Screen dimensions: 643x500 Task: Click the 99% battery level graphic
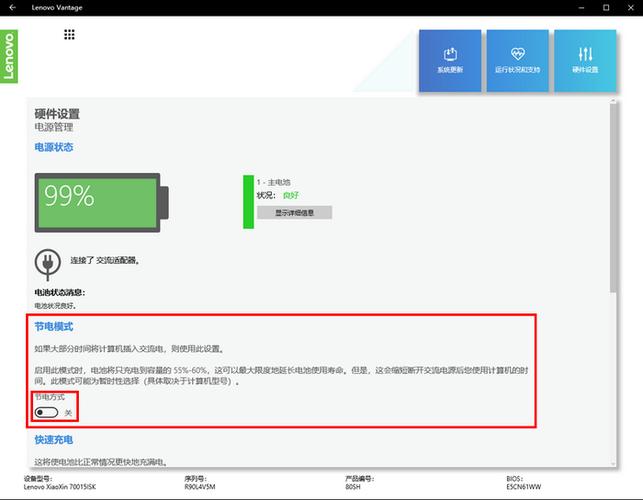102,203
